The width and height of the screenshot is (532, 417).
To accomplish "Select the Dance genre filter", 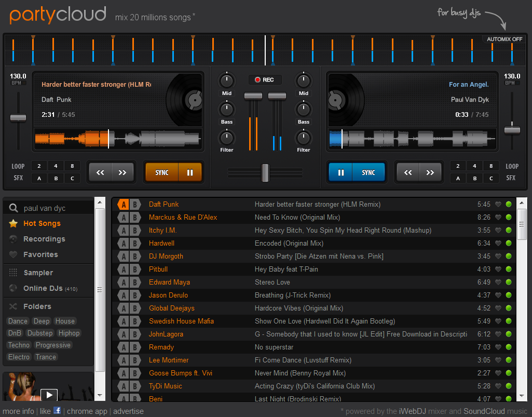I will pyautogui.click(x=17, y=321).
